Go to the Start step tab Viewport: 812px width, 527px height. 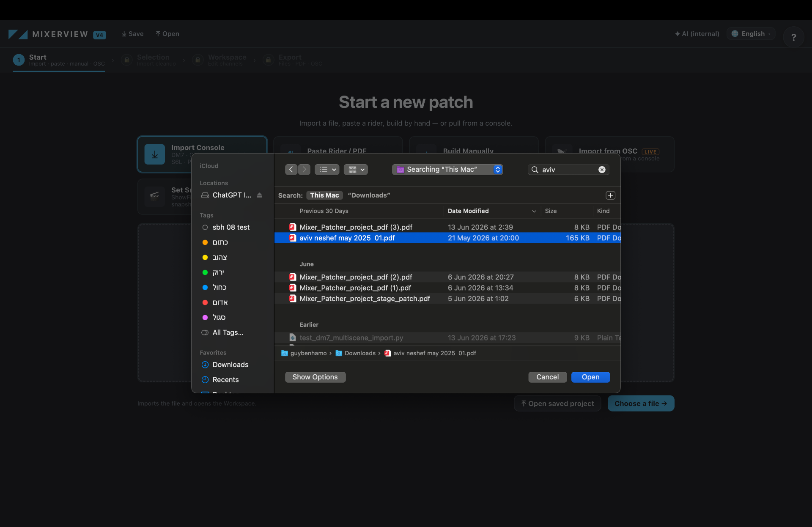coord(59,60)
